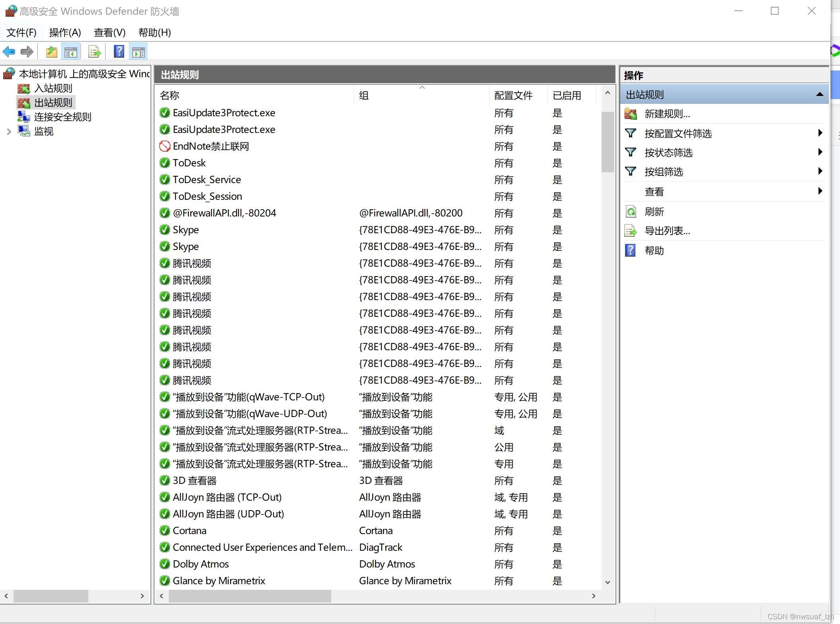The height and width of the screenshot is (624, 840).
Task: Click 导出列表... in the actions pane
Action: click(667, 230)
